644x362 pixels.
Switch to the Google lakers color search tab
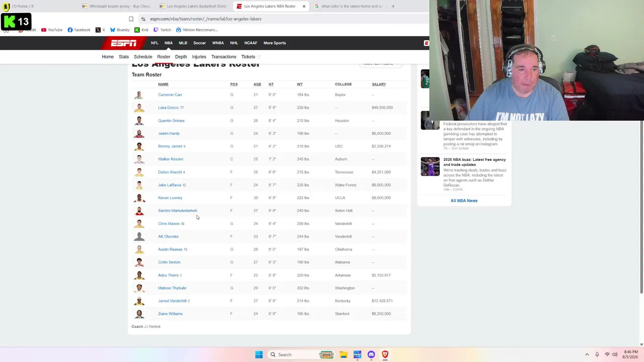[348, 6]
